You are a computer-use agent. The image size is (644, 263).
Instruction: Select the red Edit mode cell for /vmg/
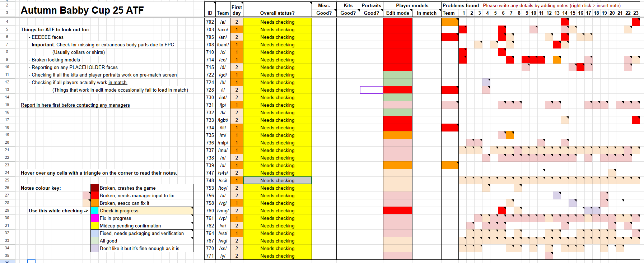pos(398,211)
